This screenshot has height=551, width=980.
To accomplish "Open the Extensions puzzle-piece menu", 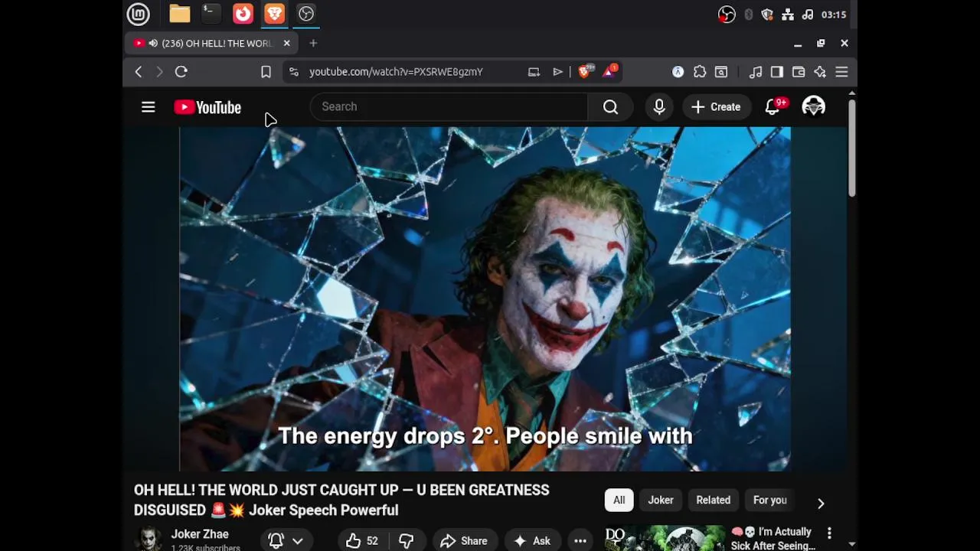I will pyautogui.click(x=700, y=72).
